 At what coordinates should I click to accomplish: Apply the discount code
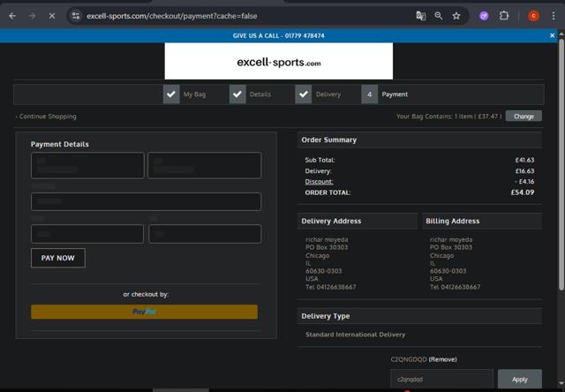click(x=520, y=379)
